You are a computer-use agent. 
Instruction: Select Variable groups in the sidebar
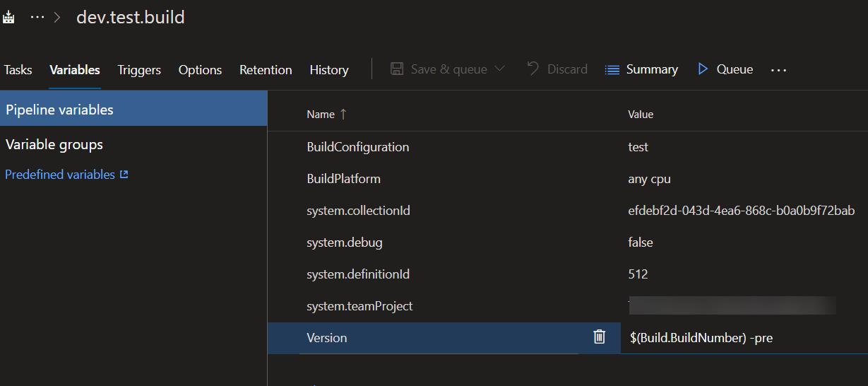pos(54,145)
